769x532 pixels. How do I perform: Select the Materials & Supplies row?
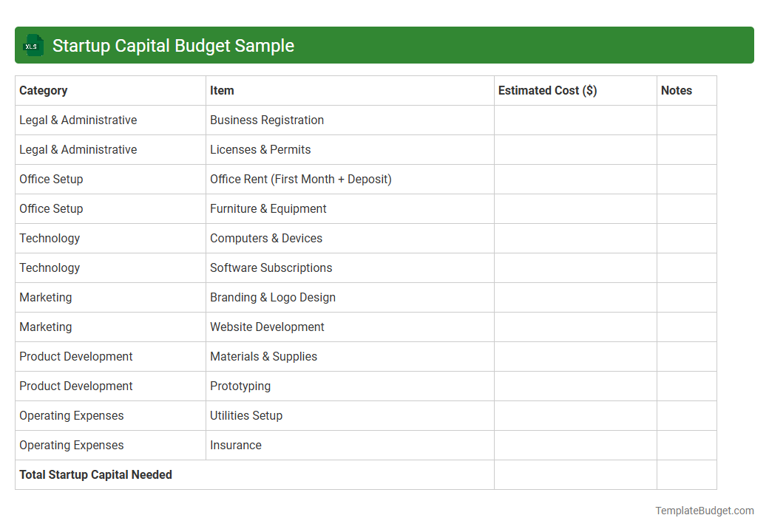pyautogui.click(x=263, y=356)
